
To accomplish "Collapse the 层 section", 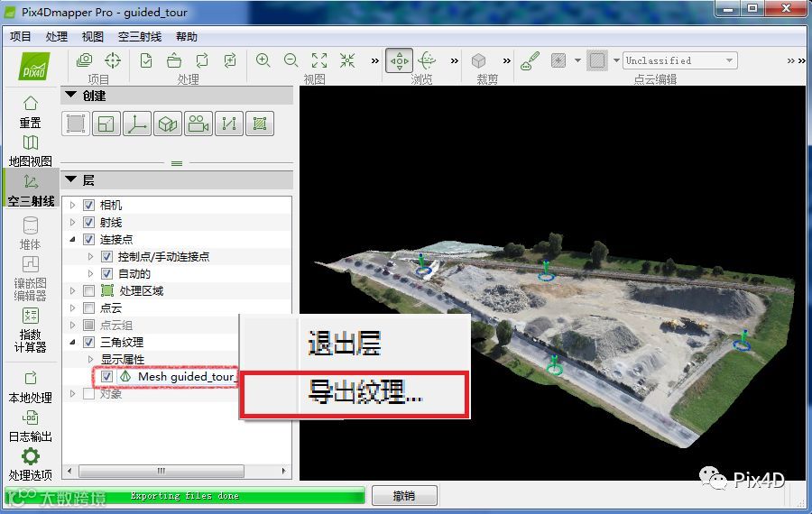I will (x=71, y=179).
